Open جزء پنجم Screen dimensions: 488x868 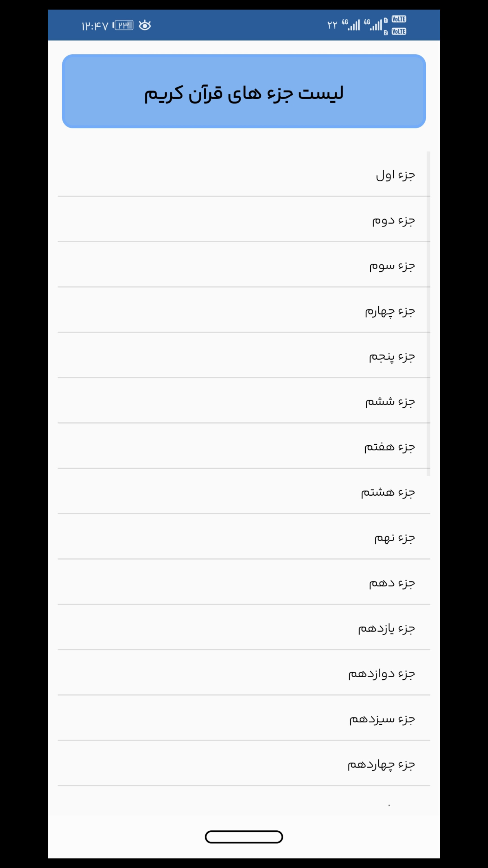244,356
